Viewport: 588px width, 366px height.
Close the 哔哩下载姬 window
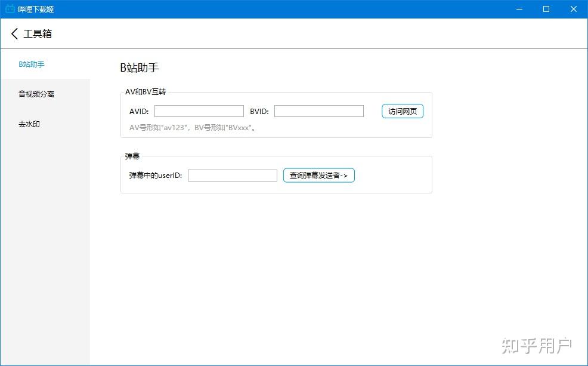[574, 9]
